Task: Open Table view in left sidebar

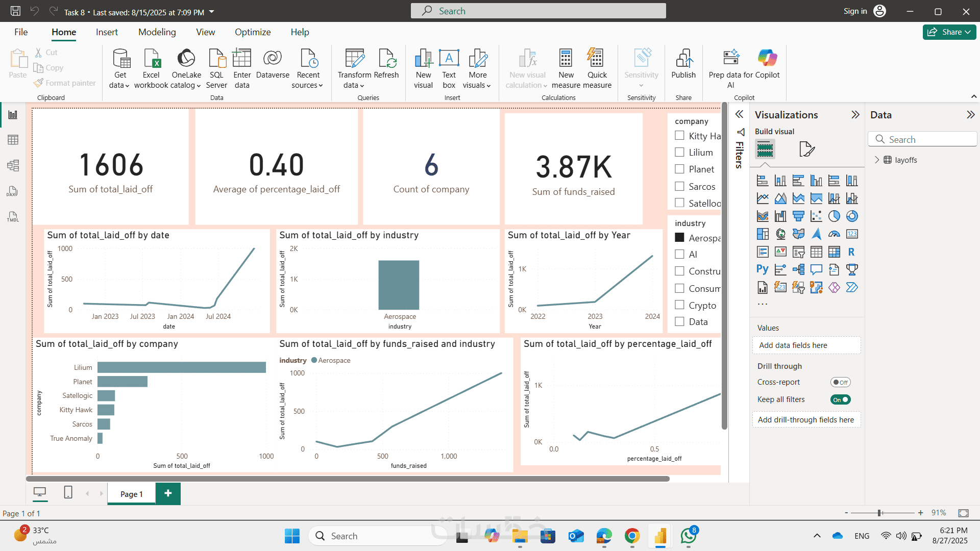Action: tap(13, 140)
